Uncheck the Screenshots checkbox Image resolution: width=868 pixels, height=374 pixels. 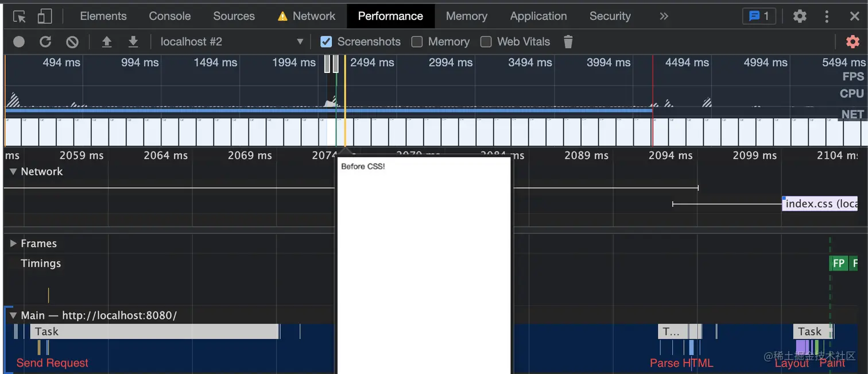coord(326,41)
